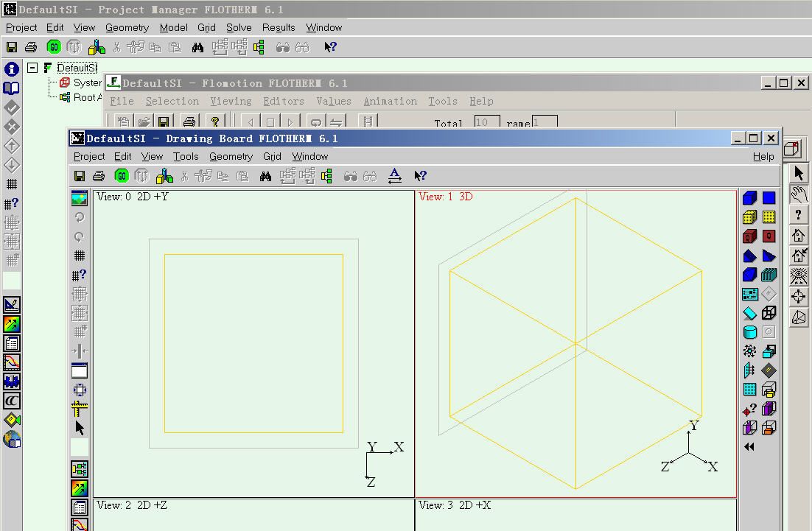The width and height of the screenshot is (812, 531).
Task: Click the grid query icon in Drawing Board sidebar
Action: 80,275
